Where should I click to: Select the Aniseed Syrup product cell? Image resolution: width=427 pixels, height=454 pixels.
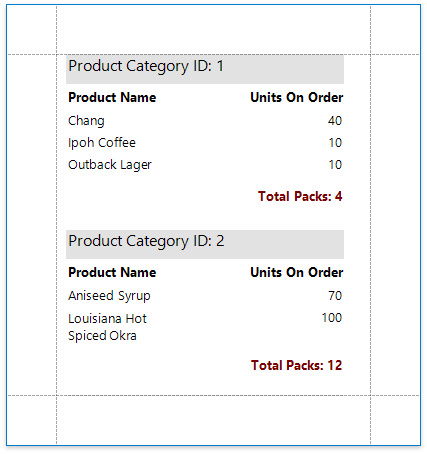click(x=109, y=296)
